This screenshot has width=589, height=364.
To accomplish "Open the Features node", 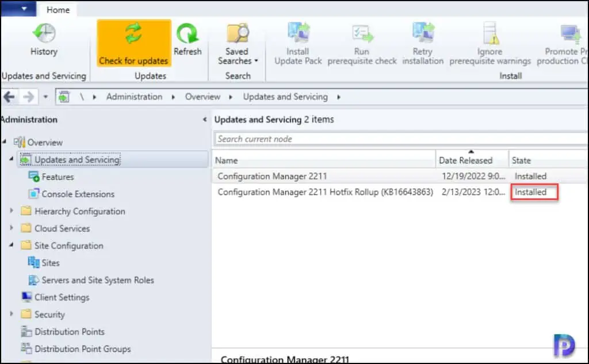I will (x=58, y=177).
